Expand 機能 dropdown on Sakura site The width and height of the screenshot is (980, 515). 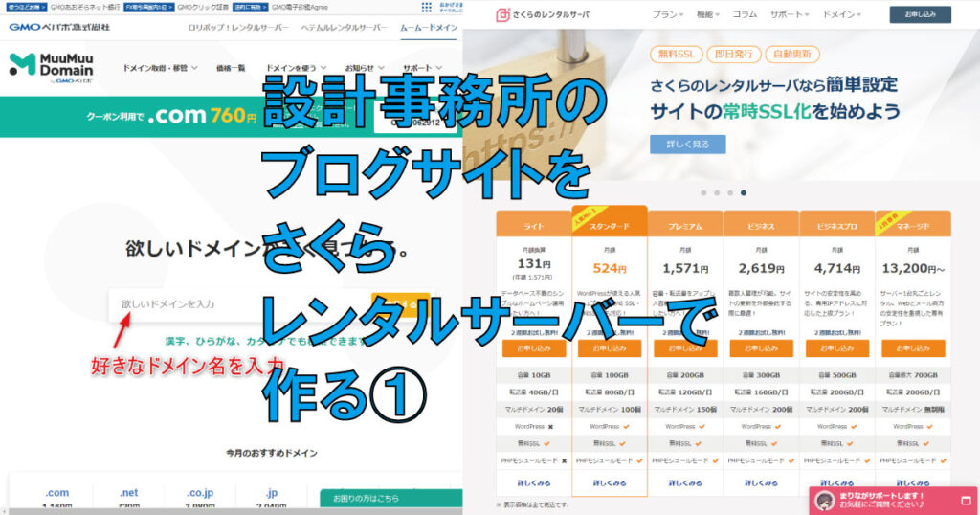click(x=708, y=14)
